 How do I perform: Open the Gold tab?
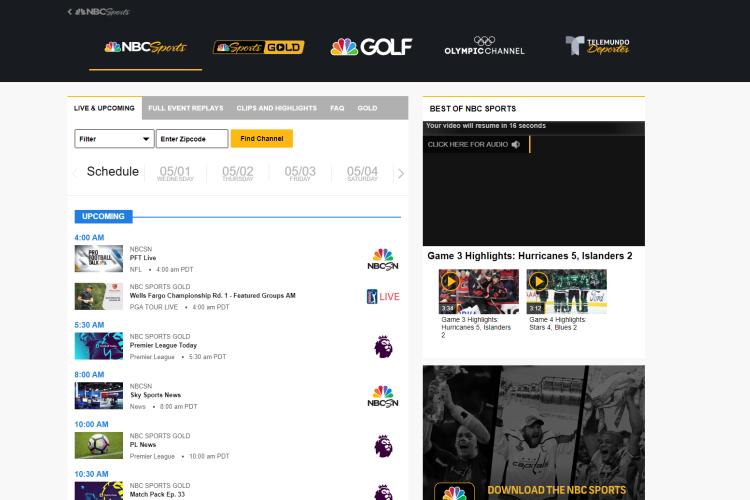367,108
